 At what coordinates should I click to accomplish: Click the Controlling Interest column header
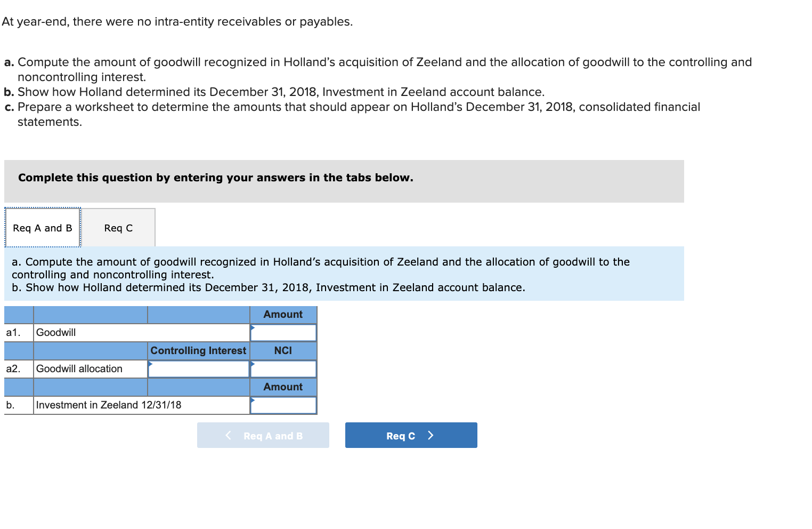pyautogui.click(x=198, y=350)
